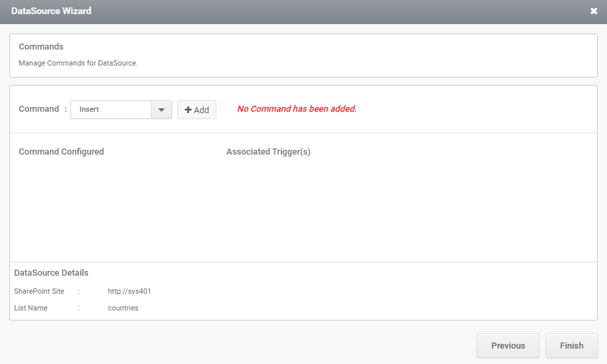
Task: Click the plus icon on Add
Action: tap(188, 110)
